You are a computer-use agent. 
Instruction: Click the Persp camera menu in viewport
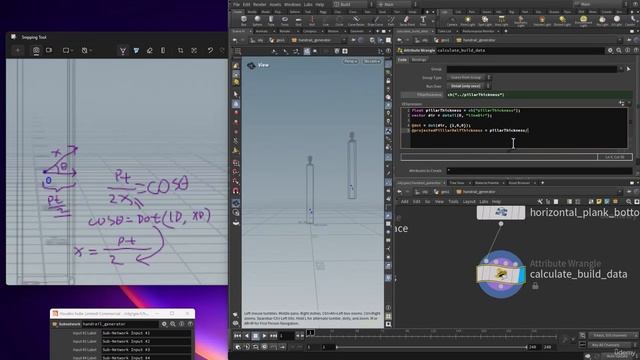pyautogui.click(x=350, y=61)
